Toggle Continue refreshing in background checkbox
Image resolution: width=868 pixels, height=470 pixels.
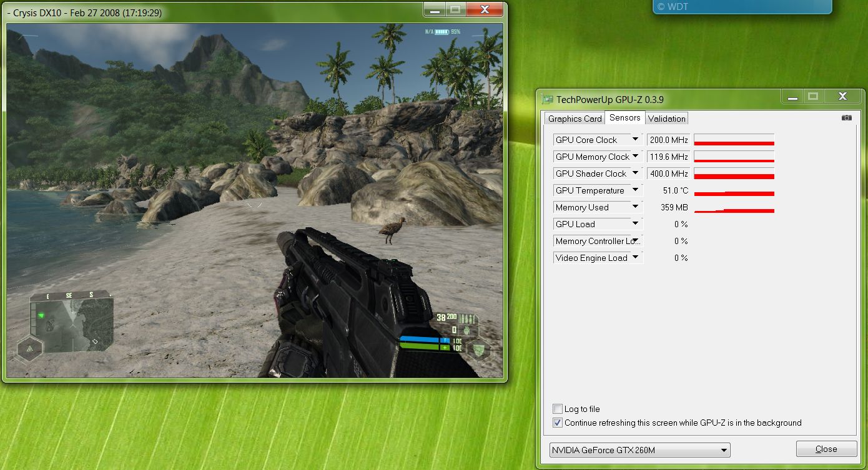click(558, 423)
